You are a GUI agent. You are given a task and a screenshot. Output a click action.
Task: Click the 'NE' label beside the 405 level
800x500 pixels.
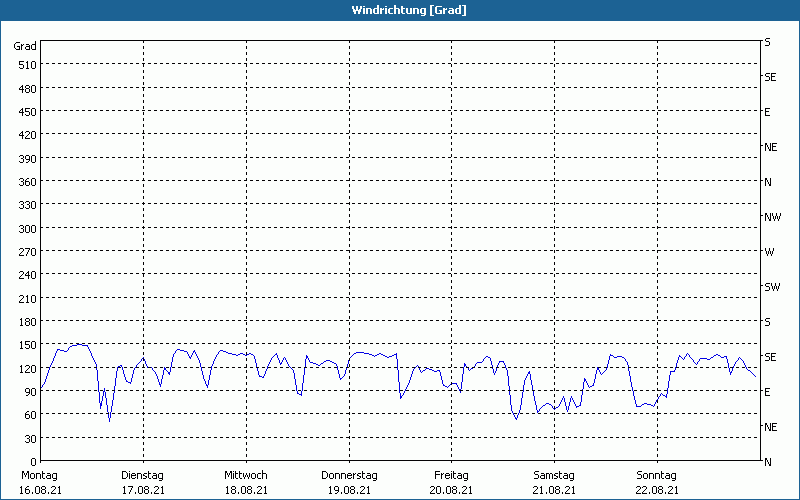point(771,147)
